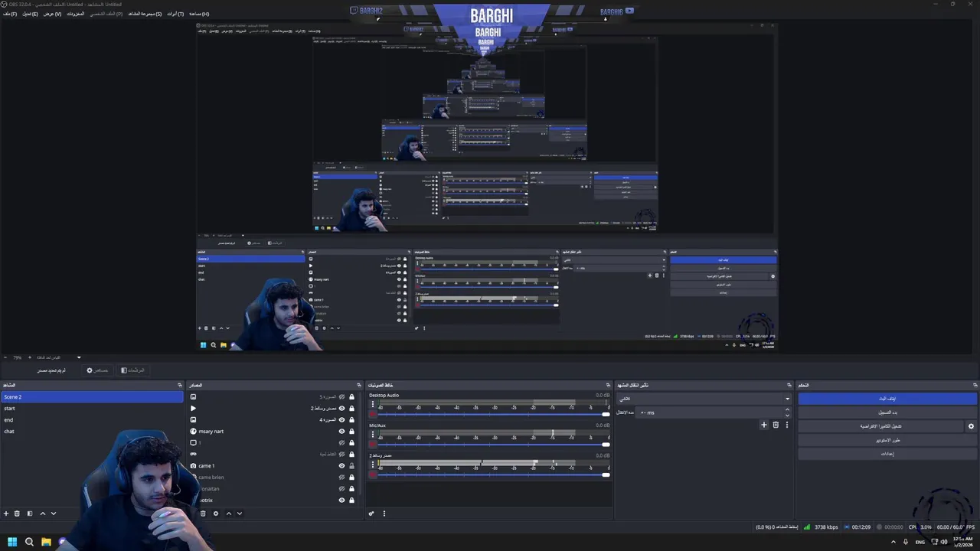
Task: Toggle visibility of came 1 source
Action: [341, 466]
